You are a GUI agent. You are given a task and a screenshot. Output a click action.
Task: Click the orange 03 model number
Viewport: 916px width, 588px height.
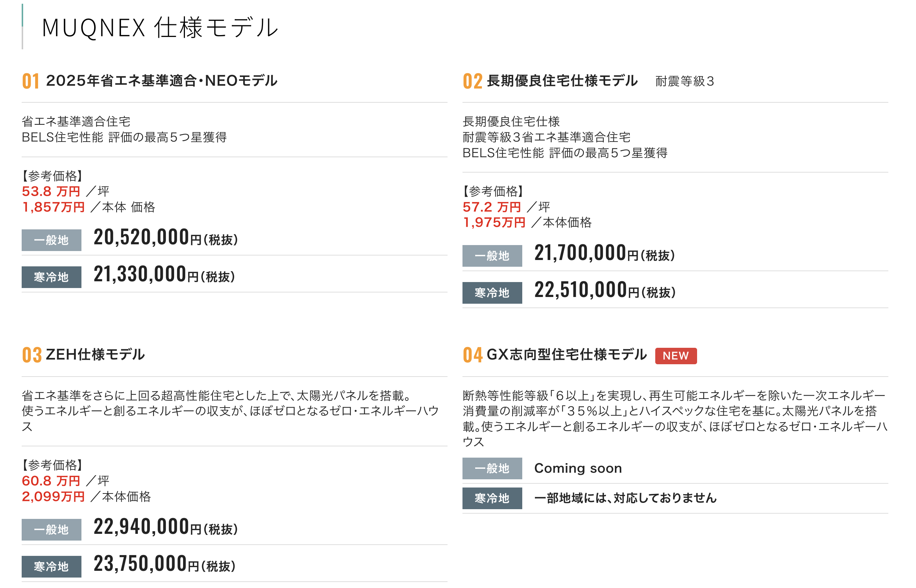(x=32, y=355)
